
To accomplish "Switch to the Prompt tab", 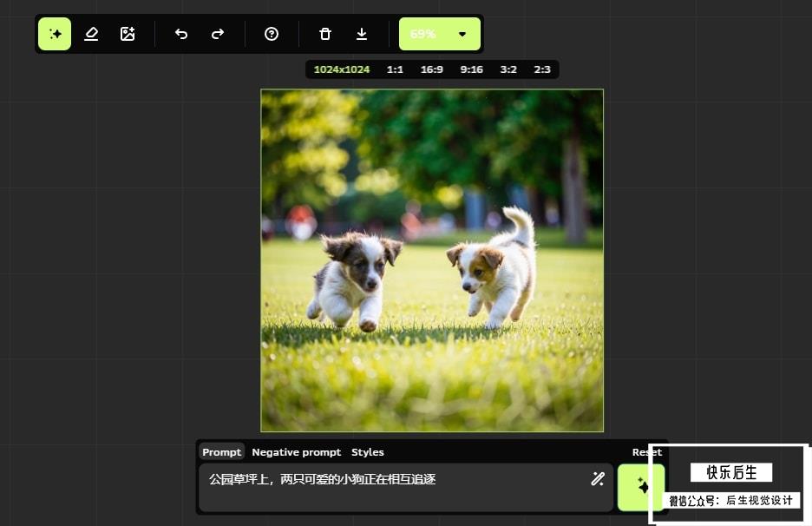I will pyautogui.click(x=221, y=452).
